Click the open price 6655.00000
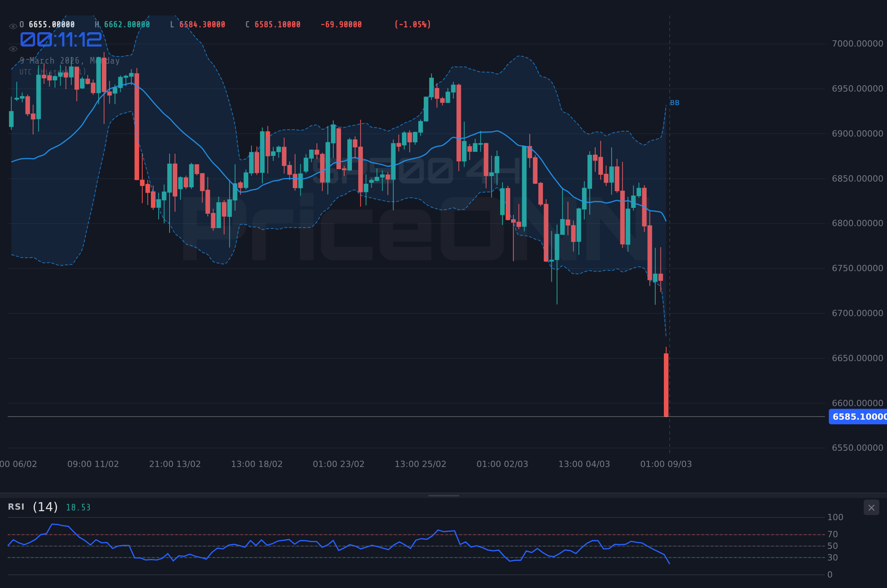The image size is (887, 588). [x=52, y=24]
